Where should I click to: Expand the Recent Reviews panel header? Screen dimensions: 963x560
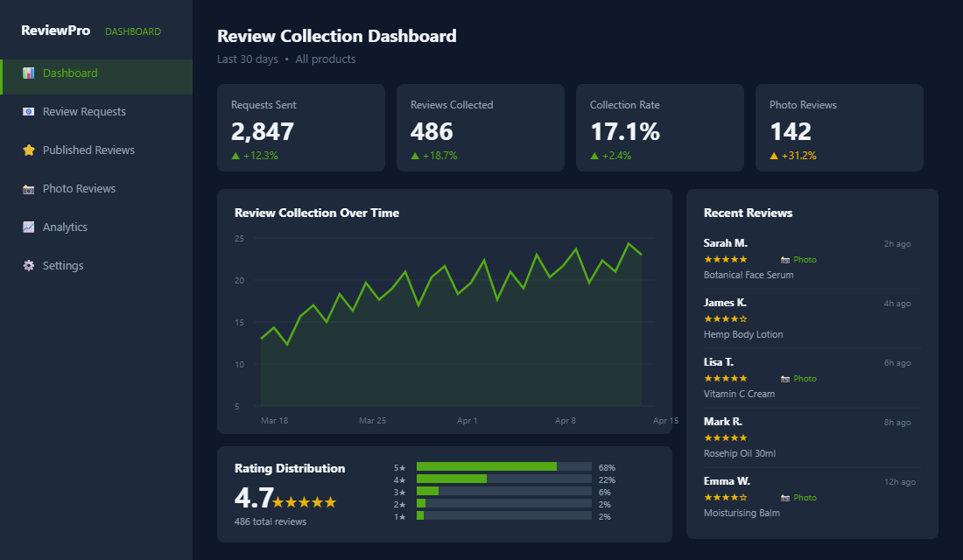[748, 213]
